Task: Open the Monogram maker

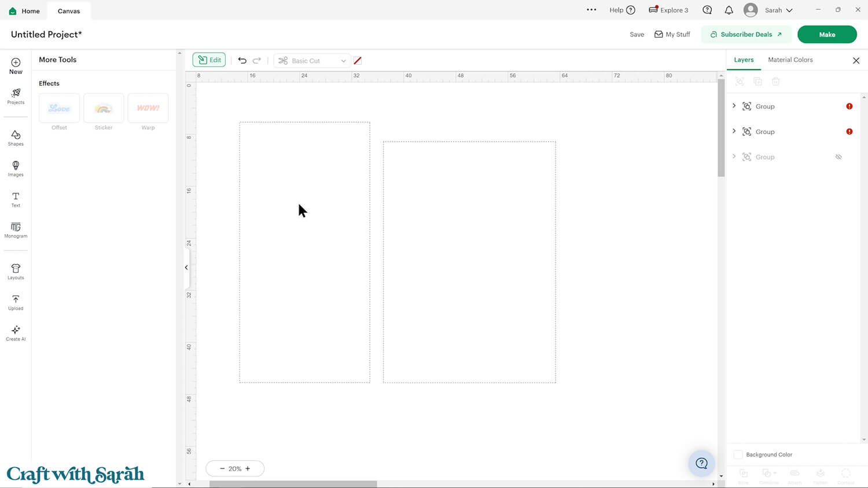Action: [16, 230]
